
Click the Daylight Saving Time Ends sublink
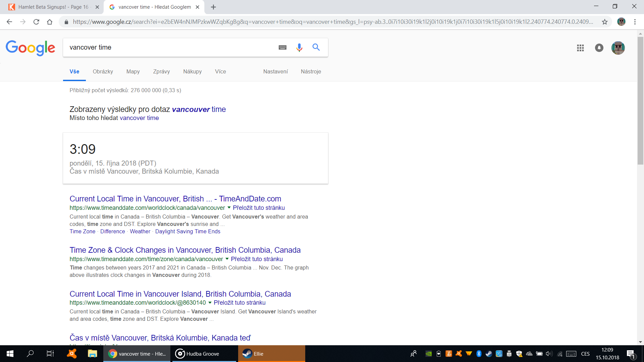point(187,231)
